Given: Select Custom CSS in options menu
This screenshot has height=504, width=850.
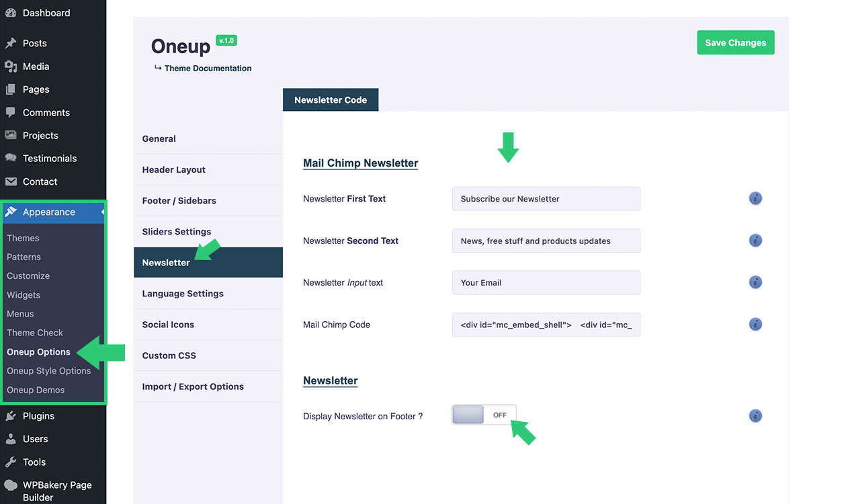Looking at the screenshot, I should click(169, 355).
